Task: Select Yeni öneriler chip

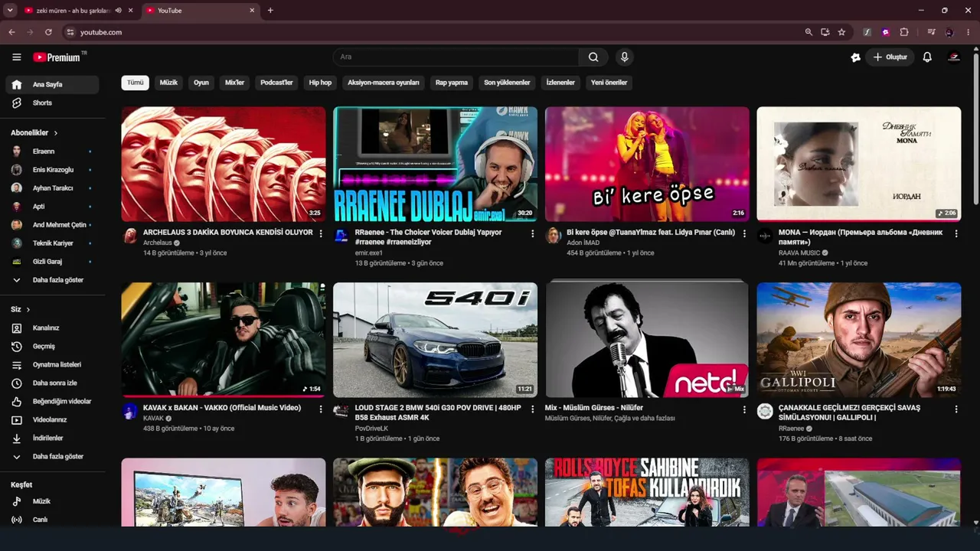Action: pyautogui.click(x=609, y=83)
